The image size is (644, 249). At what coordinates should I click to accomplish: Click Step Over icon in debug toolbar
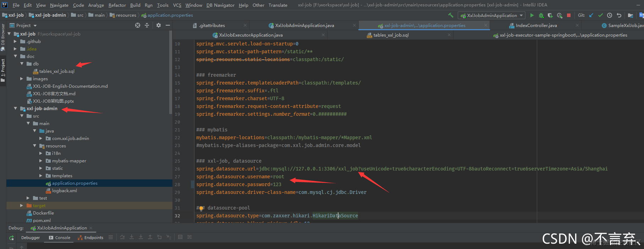pyautogui.click(x=122, y=237)
